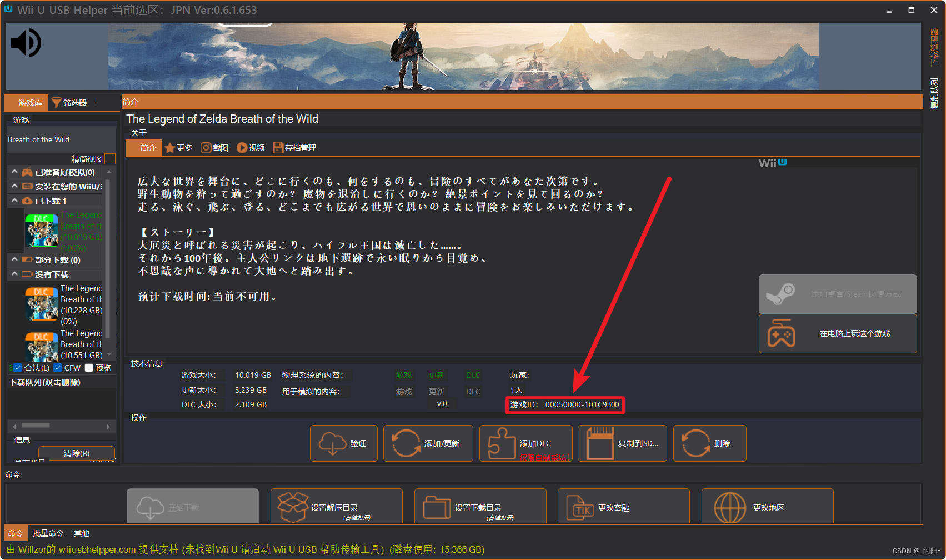This screenshot has height=560, width=946.
Task: Toggle the 预览 checkbox
Action: click(89, 368)
